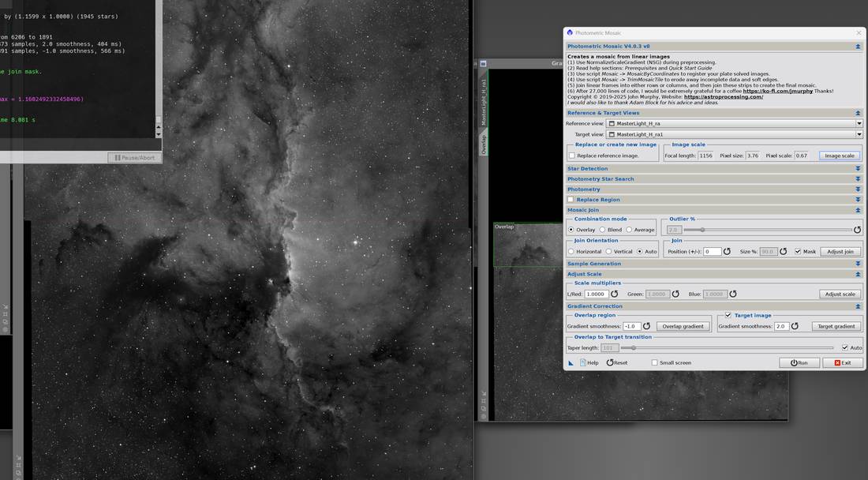This screenshot has height=480, width=868.
Task: Click the Taper length slider
Action: click(727, 347)
